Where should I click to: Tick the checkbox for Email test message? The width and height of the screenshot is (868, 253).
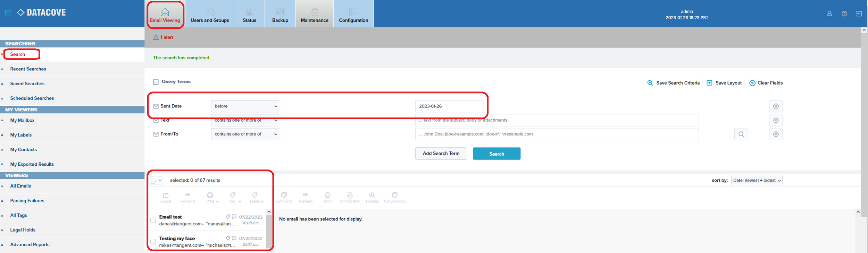tap(153, 220)
